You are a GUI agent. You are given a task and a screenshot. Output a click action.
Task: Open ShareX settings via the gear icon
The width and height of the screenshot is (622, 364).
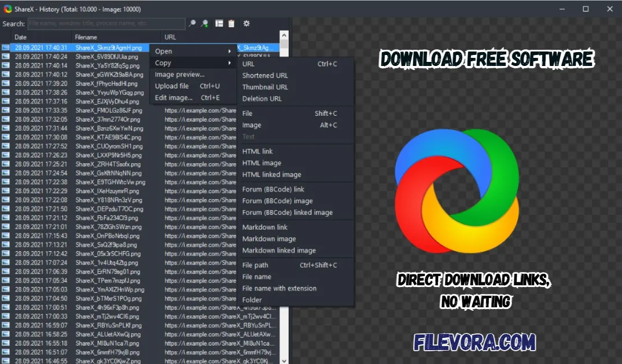(x=245, y=24)
